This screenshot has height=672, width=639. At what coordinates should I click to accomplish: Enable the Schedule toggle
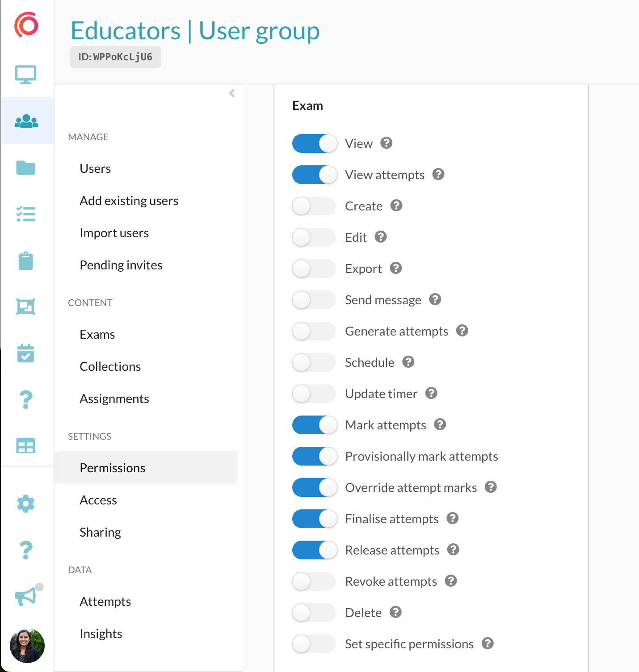coord(314,362)
